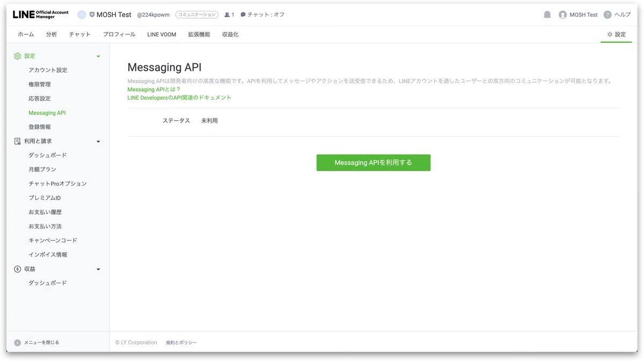Click the ヘルプ link

coord(623,14)
